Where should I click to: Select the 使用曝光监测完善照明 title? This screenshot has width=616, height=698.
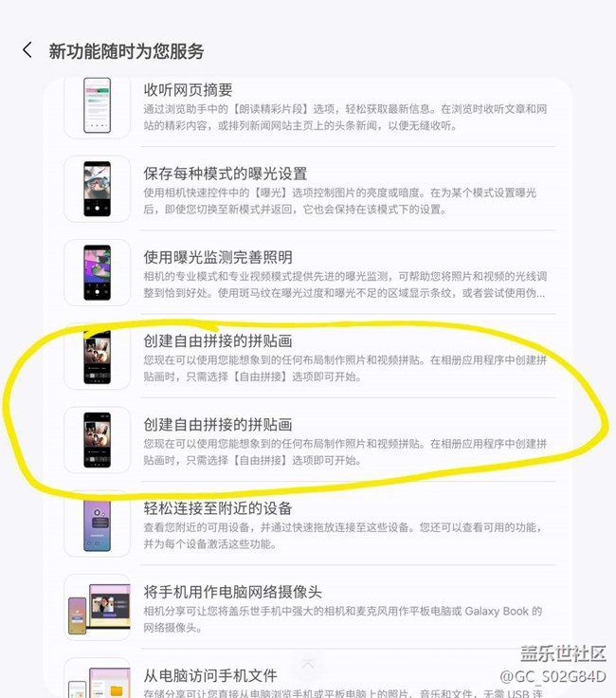click(x=217, y=257)
